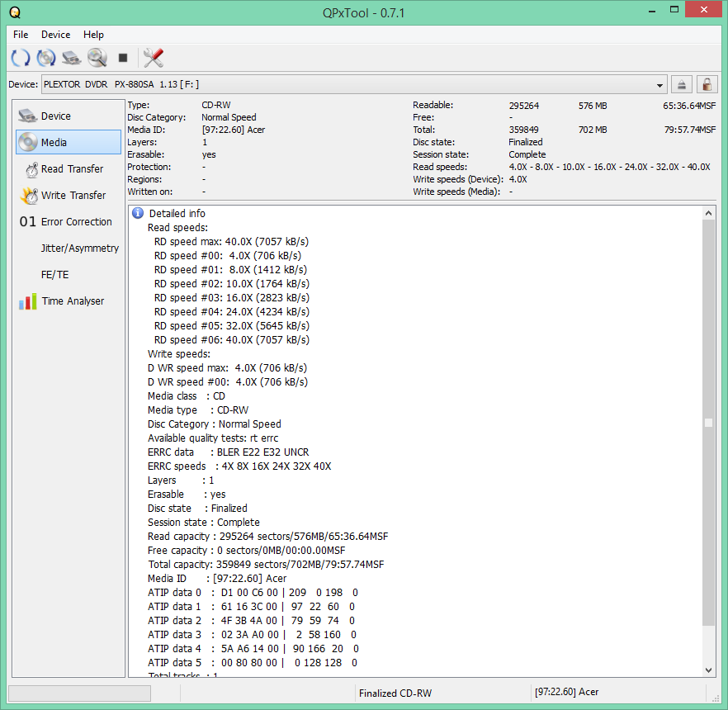This screenshot has width=728, height=710.
Task: Open the Write Transfer test page
Action: pyautogui.click(x=69, y=196)
